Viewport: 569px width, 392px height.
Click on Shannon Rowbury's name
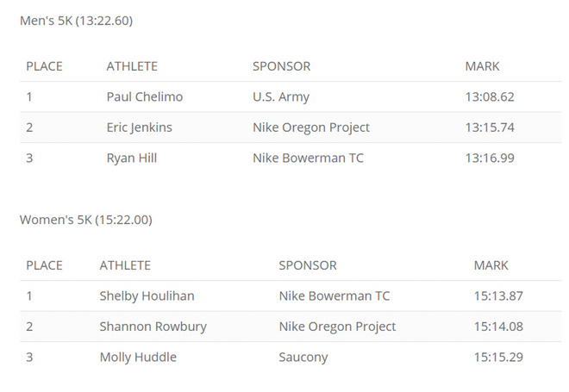[153, 327]
